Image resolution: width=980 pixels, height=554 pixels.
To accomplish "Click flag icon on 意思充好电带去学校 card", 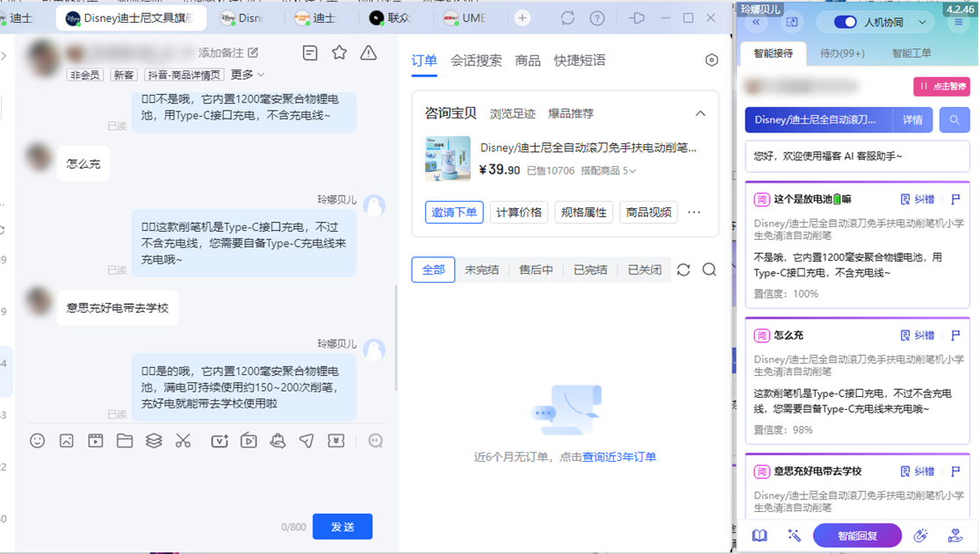I will pos(955,471).
